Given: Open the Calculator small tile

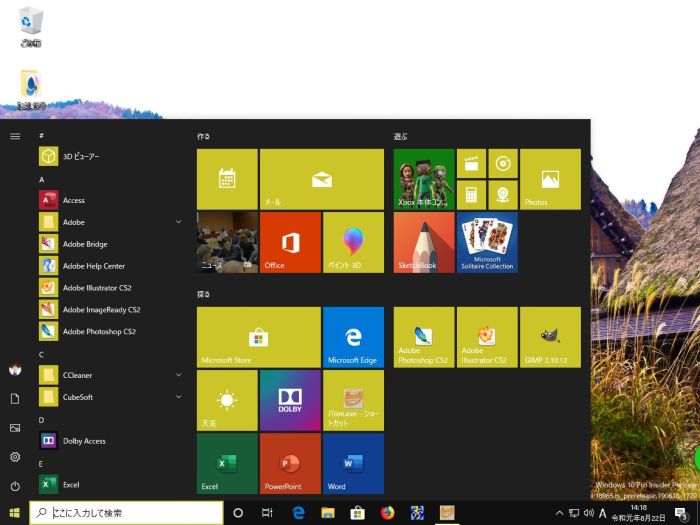Looking at the screenshot, I should [x=471, y=194].
